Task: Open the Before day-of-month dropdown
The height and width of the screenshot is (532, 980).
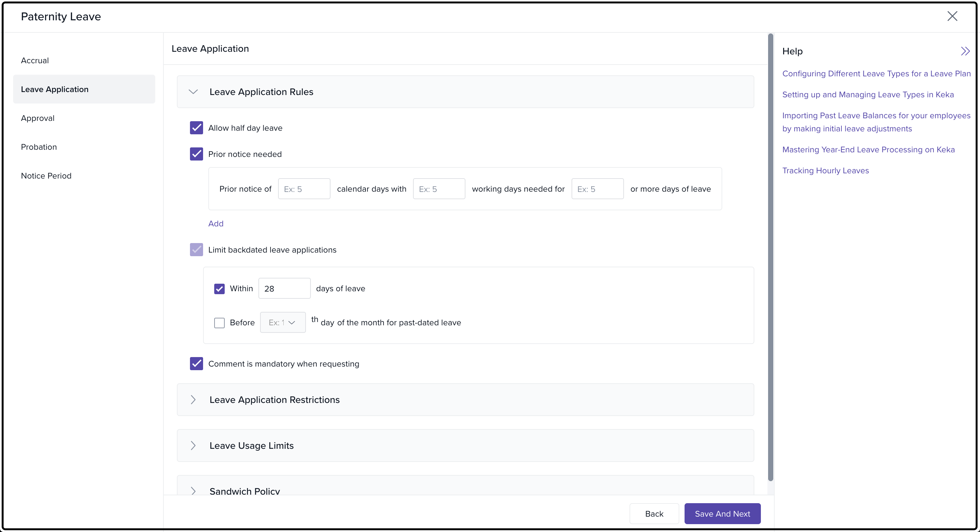Action: 282,322
